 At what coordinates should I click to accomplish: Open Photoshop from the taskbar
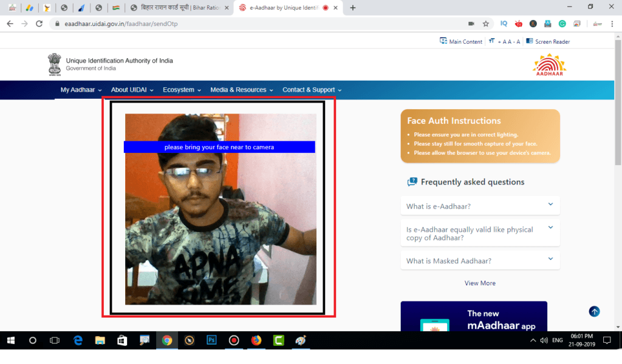click(x=211, y=340)
